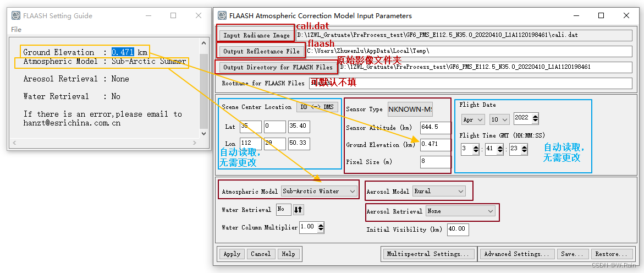Click Lon seconds field showing 50.33

click(299, 144)
